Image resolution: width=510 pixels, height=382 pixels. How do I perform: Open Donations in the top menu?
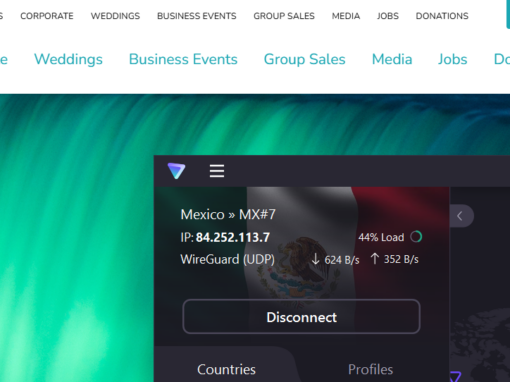pos(442,16)
